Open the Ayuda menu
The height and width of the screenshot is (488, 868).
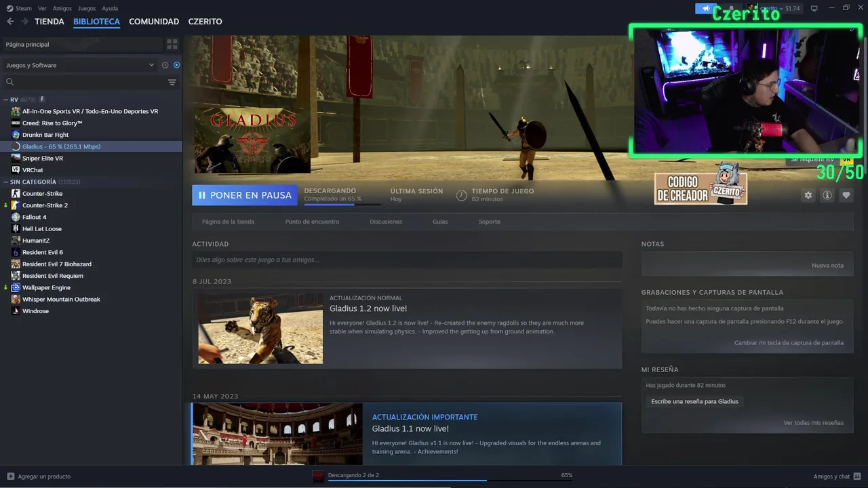(110, 8)
